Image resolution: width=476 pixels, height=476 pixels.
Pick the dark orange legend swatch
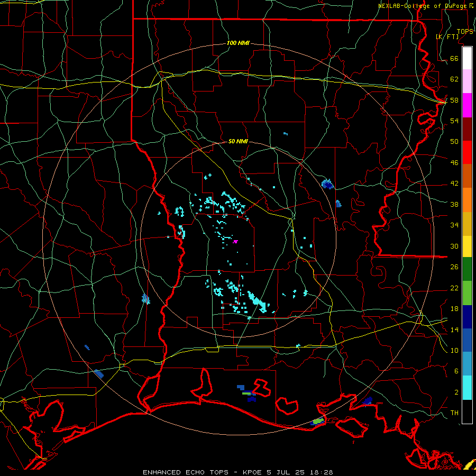[467, 176]
